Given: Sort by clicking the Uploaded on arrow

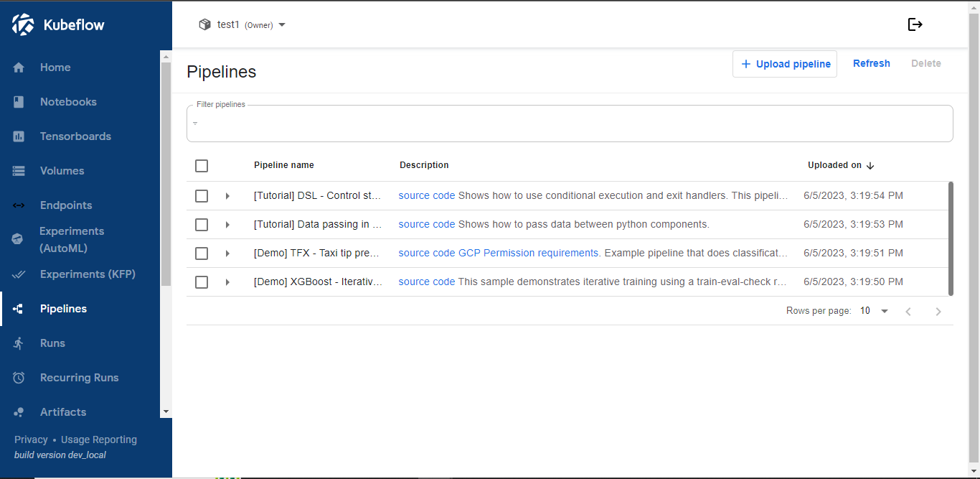Looking at the screenshot, I should 870,165.
